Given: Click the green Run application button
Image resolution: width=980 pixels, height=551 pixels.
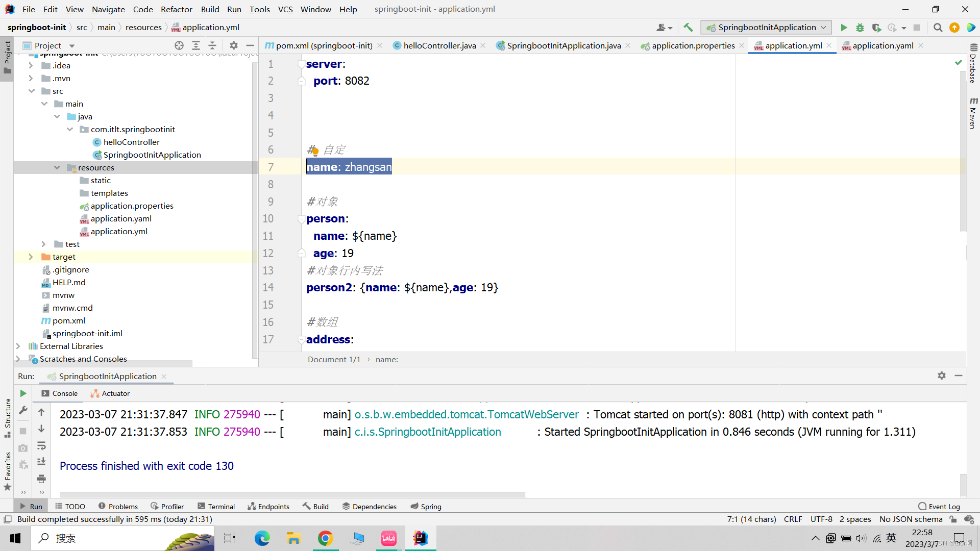Looking at the screenshot, I should (x=844, y=28).
